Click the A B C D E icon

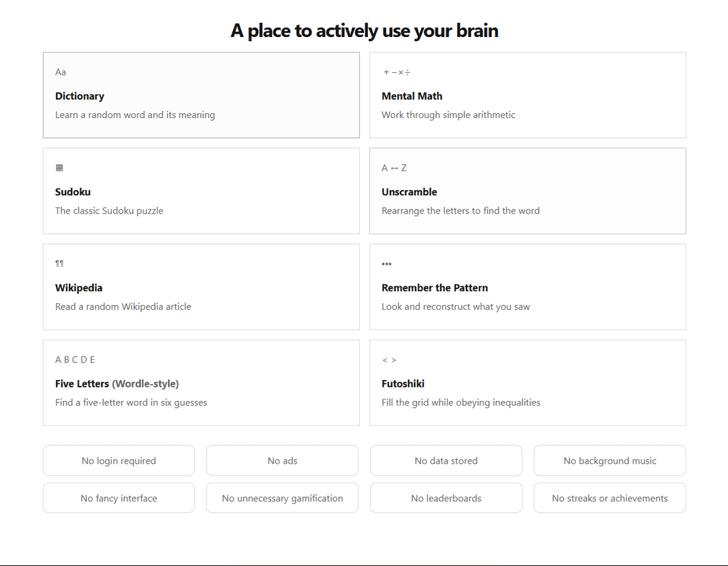75,360
